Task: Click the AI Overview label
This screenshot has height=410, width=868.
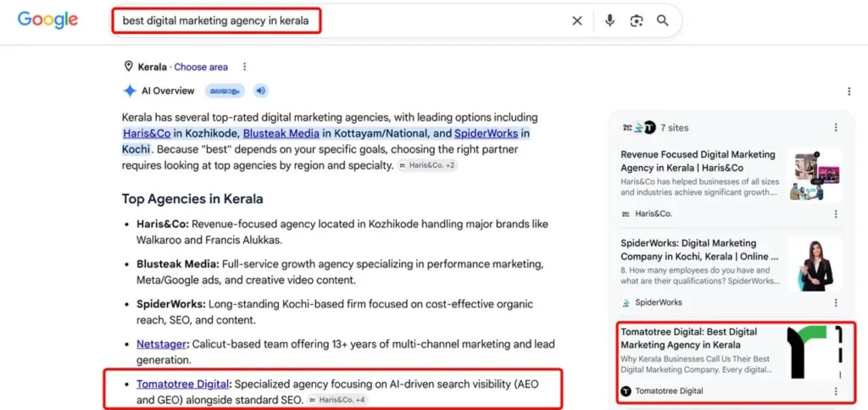Action: [x=168, y=91]
